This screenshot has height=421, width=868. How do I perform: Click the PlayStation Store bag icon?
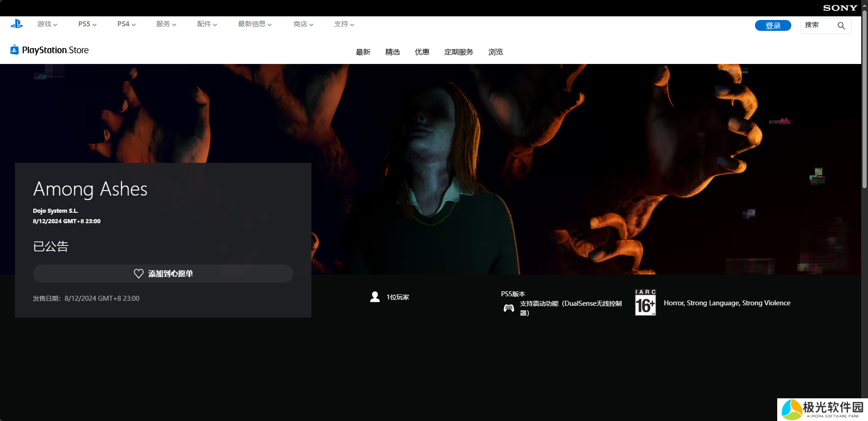[15, 50]
